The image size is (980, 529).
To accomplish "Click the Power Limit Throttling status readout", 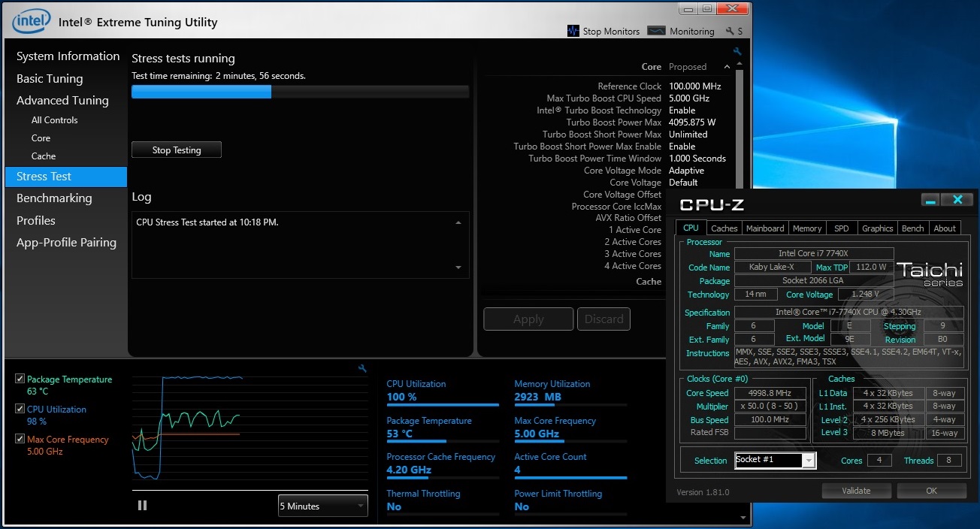I will coord(522,507).
